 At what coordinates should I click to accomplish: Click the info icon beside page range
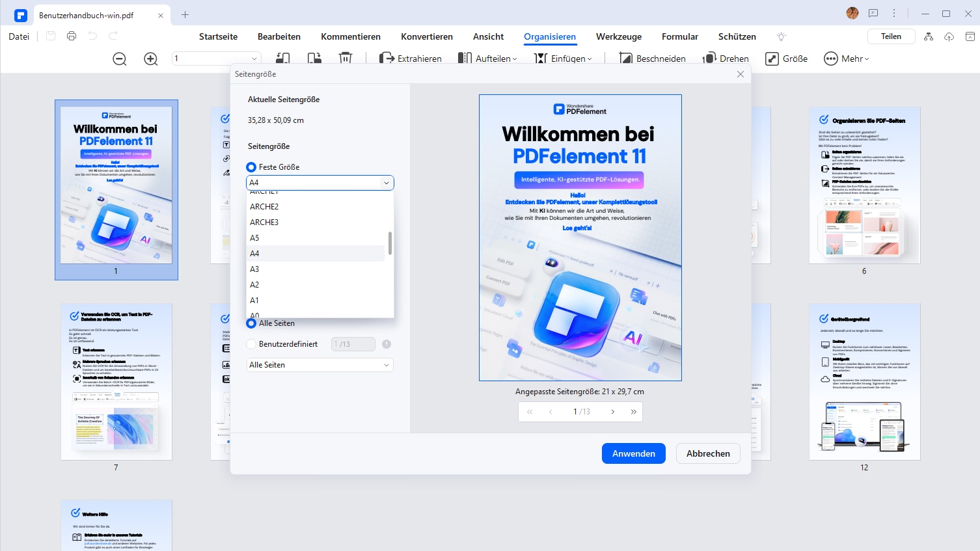(387, 344)
